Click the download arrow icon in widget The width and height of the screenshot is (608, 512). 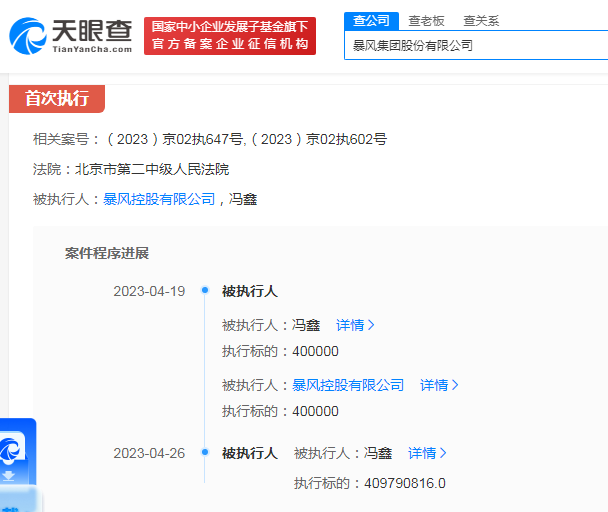click(9, 475)
